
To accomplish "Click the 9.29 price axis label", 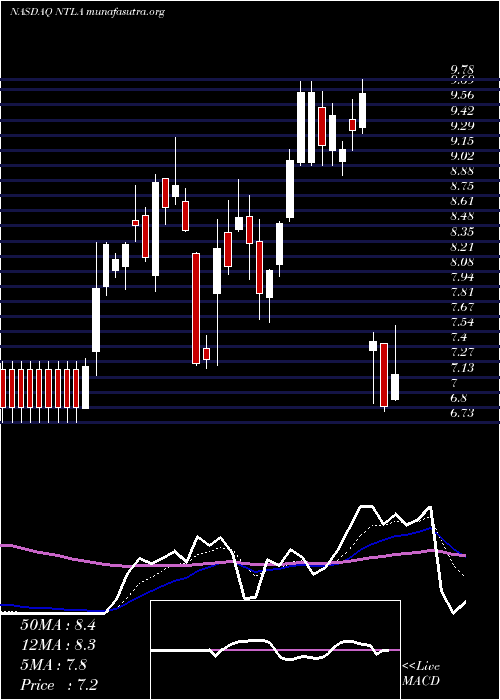I will [462, 125].
